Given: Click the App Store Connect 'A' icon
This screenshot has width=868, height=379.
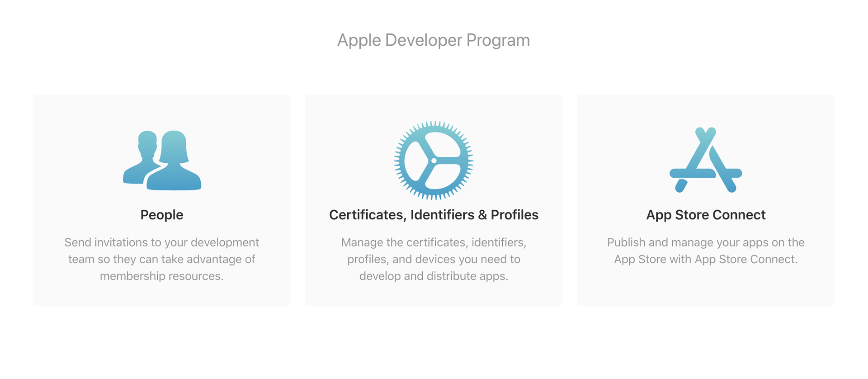Looking at the screenshot, I should point(706,160).
